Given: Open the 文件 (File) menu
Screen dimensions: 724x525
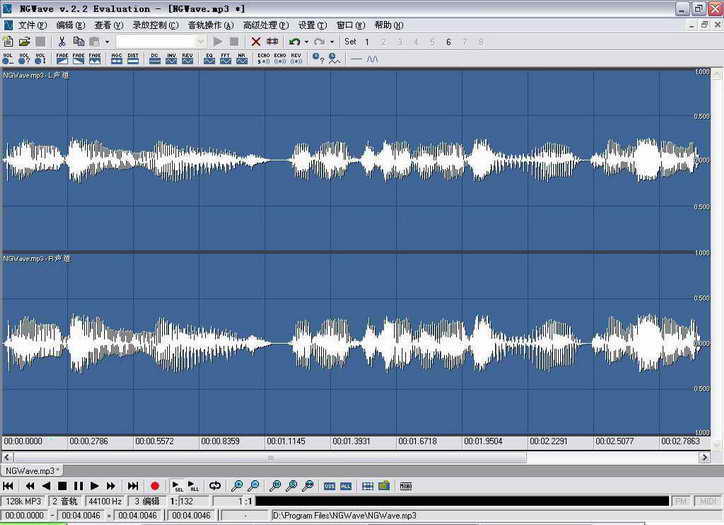Looking at the screenshot, I should (32, 25).
